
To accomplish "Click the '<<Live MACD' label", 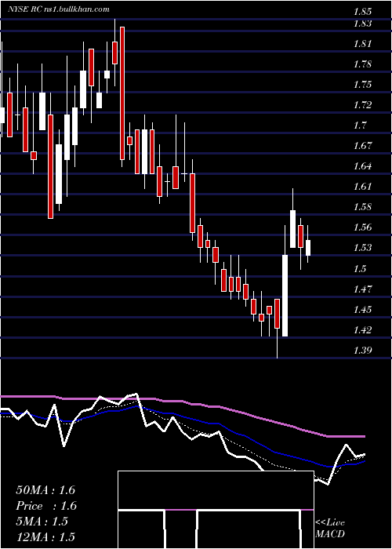I will tap(330, 529).
